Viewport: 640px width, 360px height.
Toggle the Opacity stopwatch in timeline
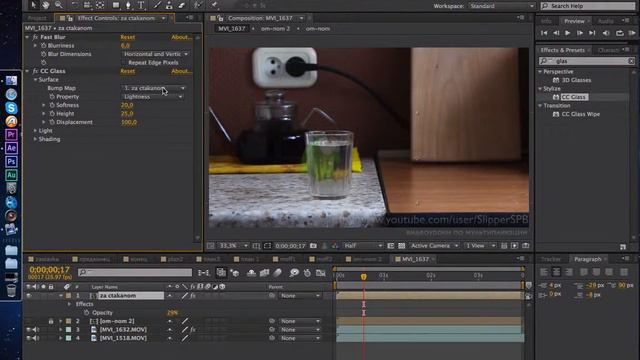(86, 313)
